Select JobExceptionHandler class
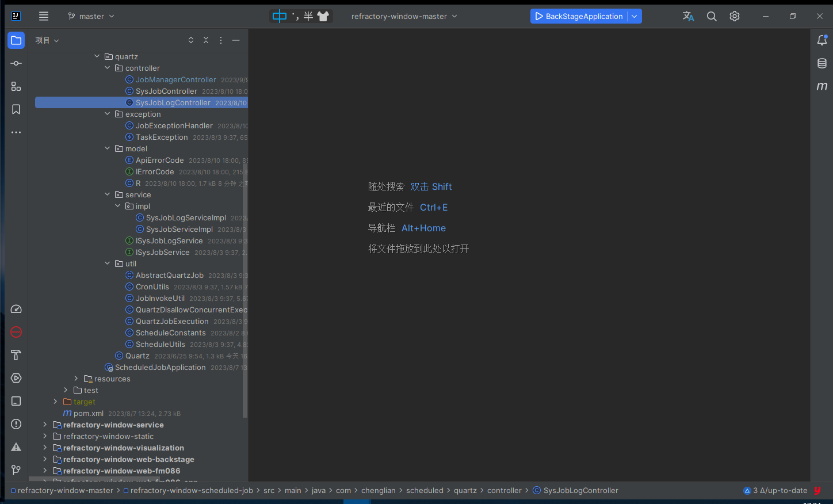The width and height of the screenshot is (833, 504). 174,125
